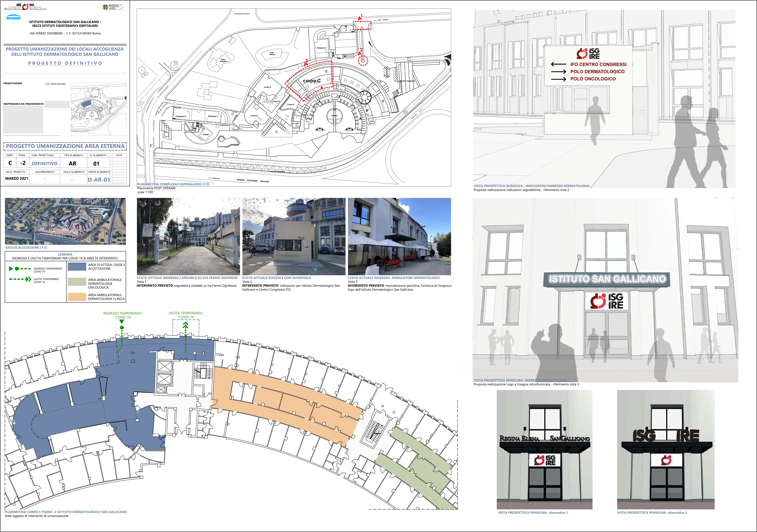The height and width of the screenshot is (532, 757).
Task: Open the alternativa 2 canopy render
Action: 666,450
